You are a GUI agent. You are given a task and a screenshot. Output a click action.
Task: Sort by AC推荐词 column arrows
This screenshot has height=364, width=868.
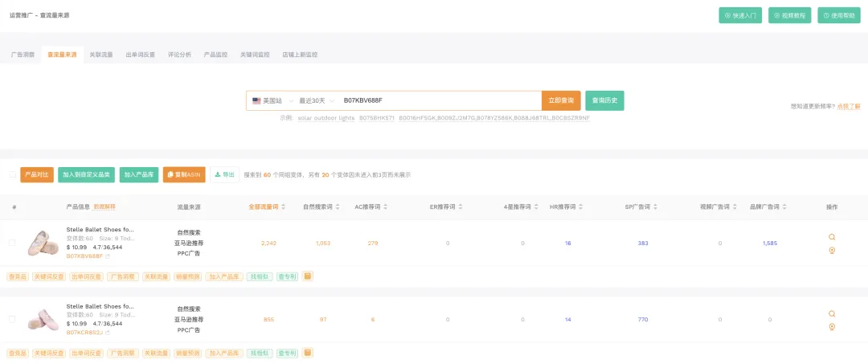385,207
